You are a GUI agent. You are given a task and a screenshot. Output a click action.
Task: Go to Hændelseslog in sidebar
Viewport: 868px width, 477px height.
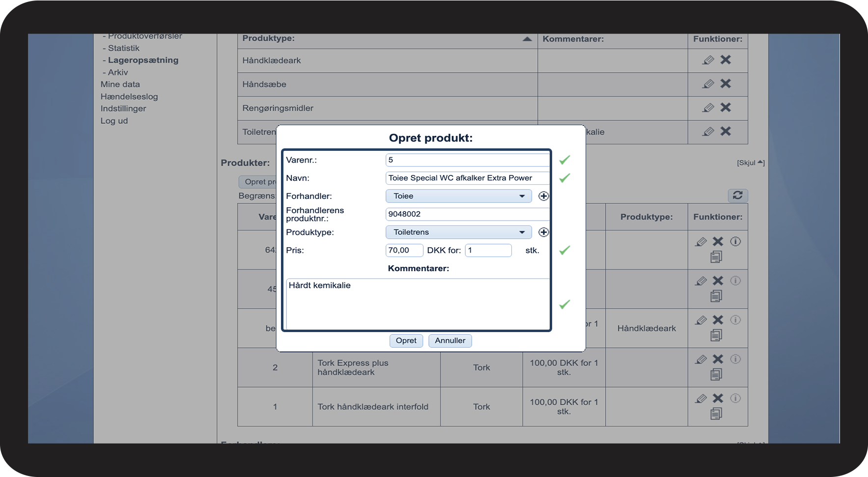[x=129, y=97]
